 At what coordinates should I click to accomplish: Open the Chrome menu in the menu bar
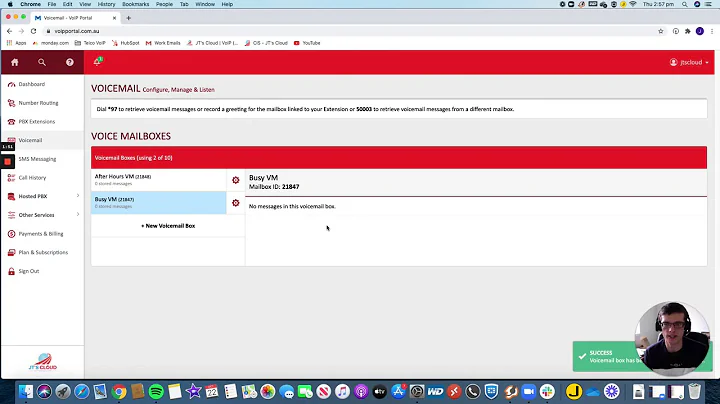pyautogui.click(x=30, y=4)
